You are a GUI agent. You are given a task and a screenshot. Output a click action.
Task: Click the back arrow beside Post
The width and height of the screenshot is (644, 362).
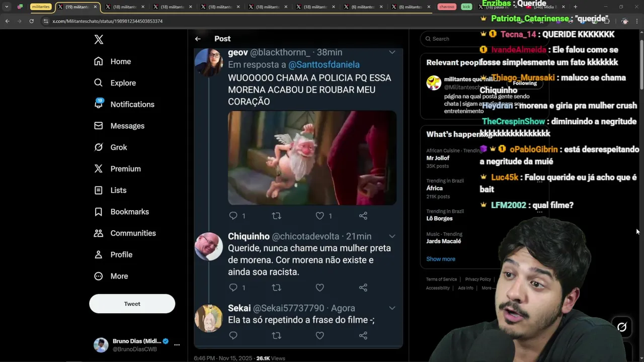coord(198,39)
